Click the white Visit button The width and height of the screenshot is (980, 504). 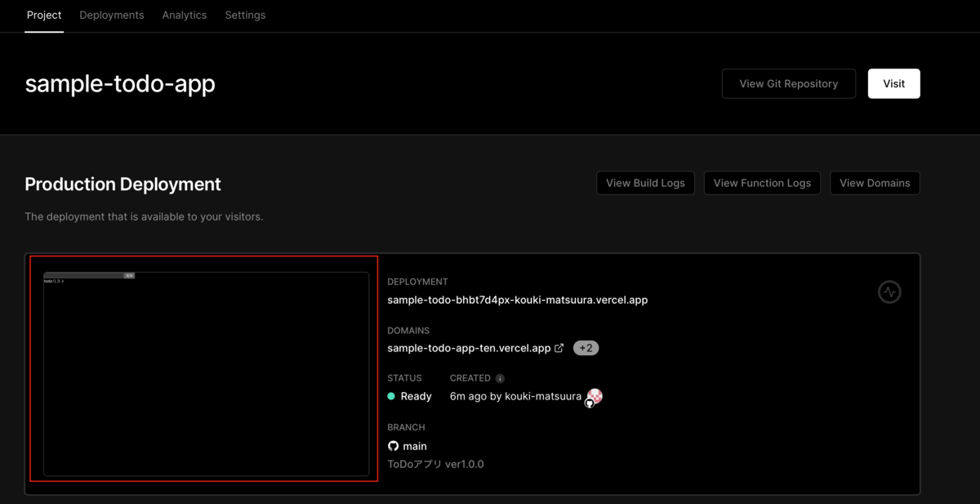pyautogui.click(x=894, y=83)
